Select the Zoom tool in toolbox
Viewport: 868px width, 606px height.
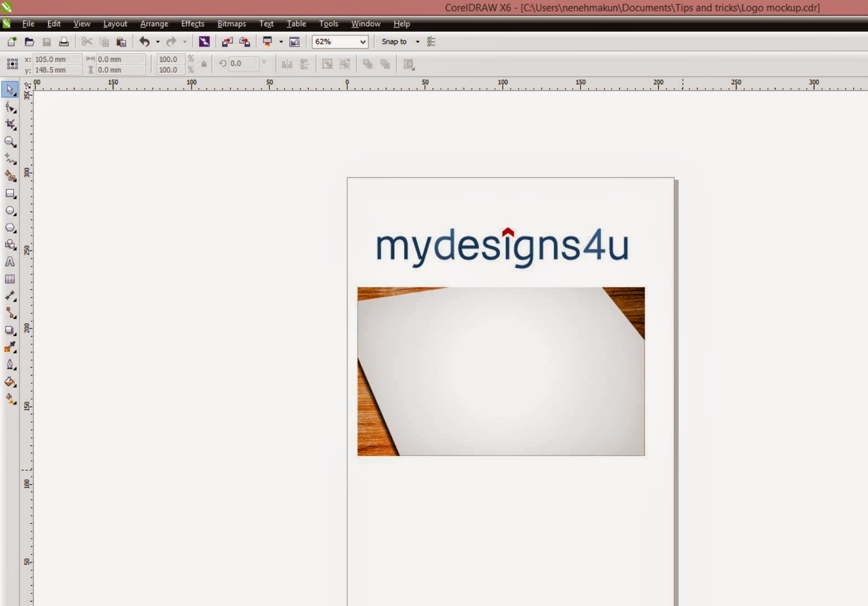[10, 142]
